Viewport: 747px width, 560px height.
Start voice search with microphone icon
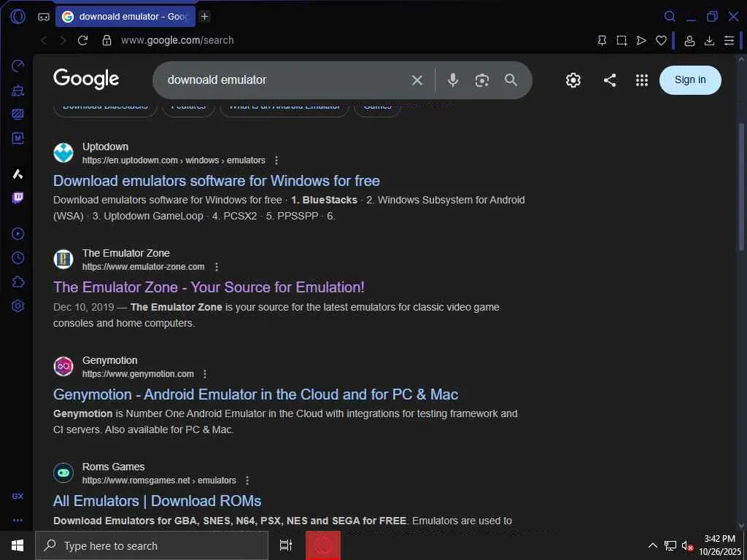[453, 80]
